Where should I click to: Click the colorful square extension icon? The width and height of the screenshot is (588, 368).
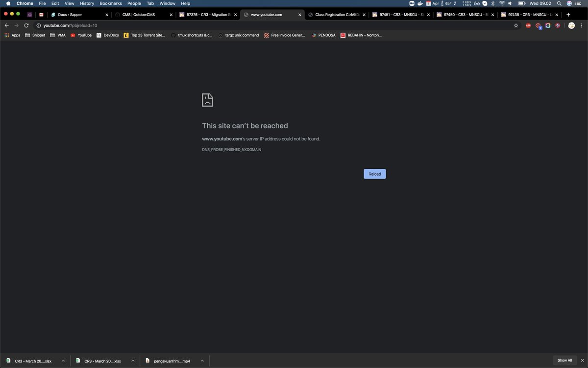[x=548, y=25]
